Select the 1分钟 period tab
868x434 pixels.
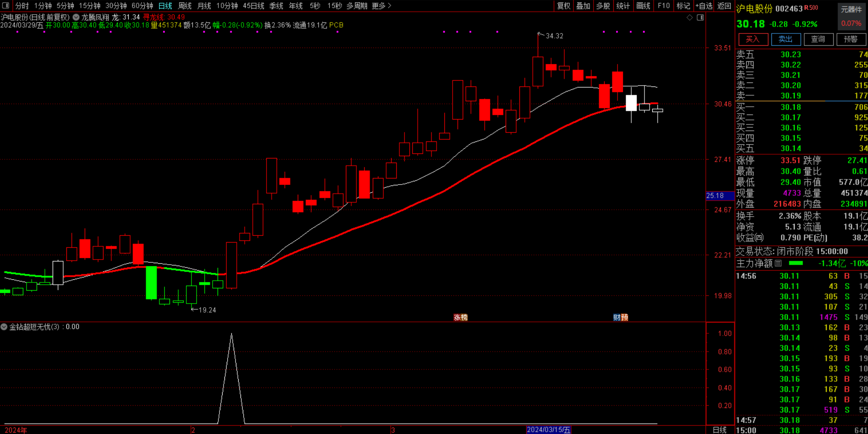coord(43,5)
